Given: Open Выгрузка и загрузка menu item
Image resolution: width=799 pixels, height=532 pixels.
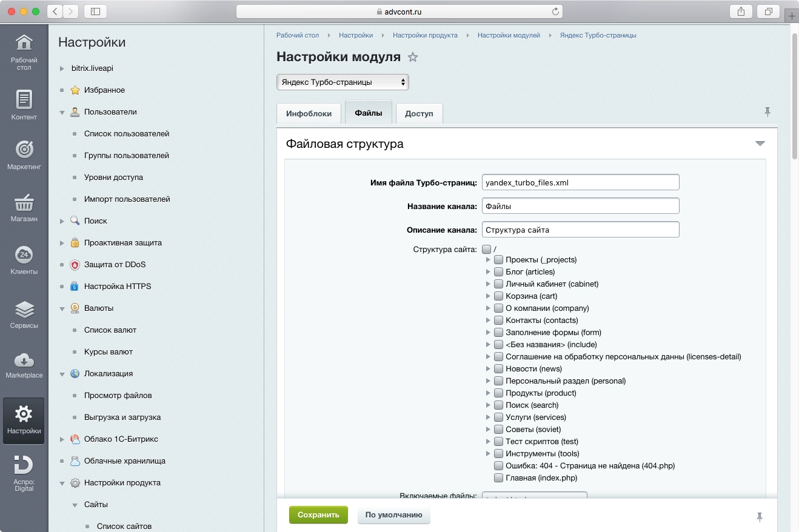Looking at the screenshot, I should [122, 417].
